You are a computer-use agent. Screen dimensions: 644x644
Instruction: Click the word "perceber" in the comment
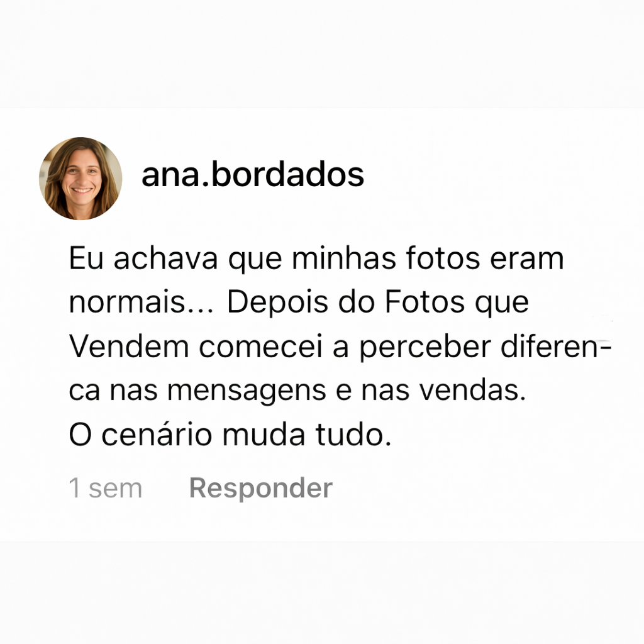(x=425, y=347)
